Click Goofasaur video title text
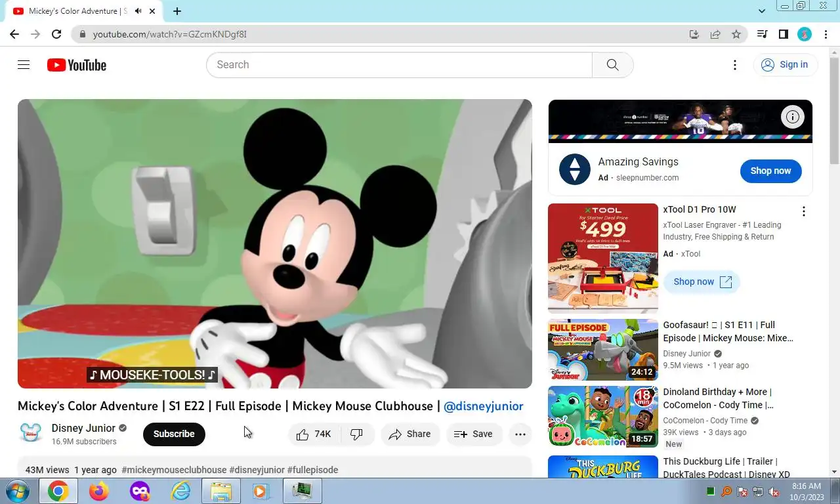 click(728, 331)
